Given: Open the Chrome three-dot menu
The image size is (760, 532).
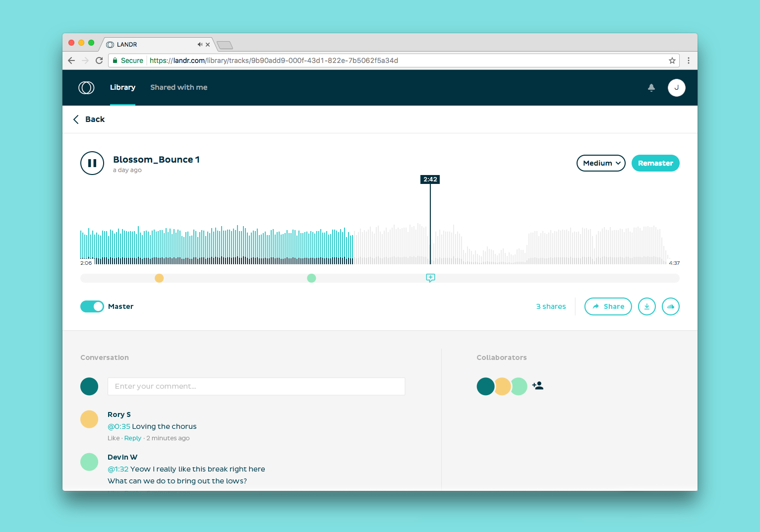Looking at the screenshot, I should pos(689,60).
